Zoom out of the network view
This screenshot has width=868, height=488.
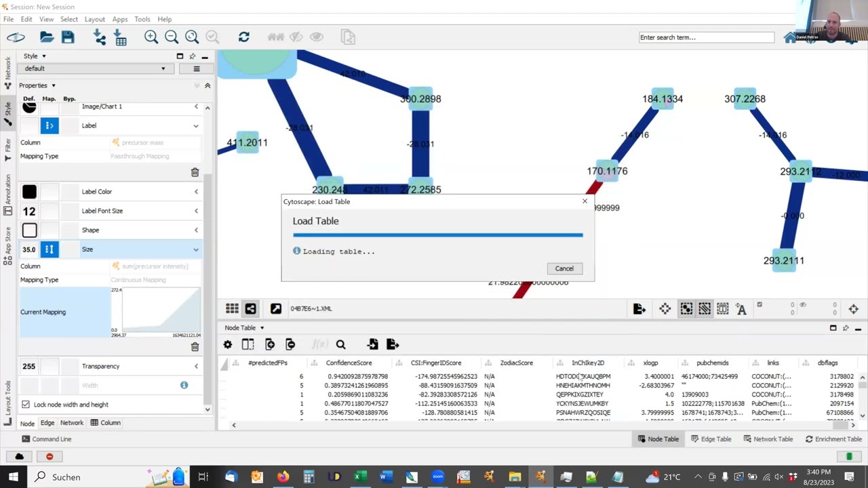[172, 37]
